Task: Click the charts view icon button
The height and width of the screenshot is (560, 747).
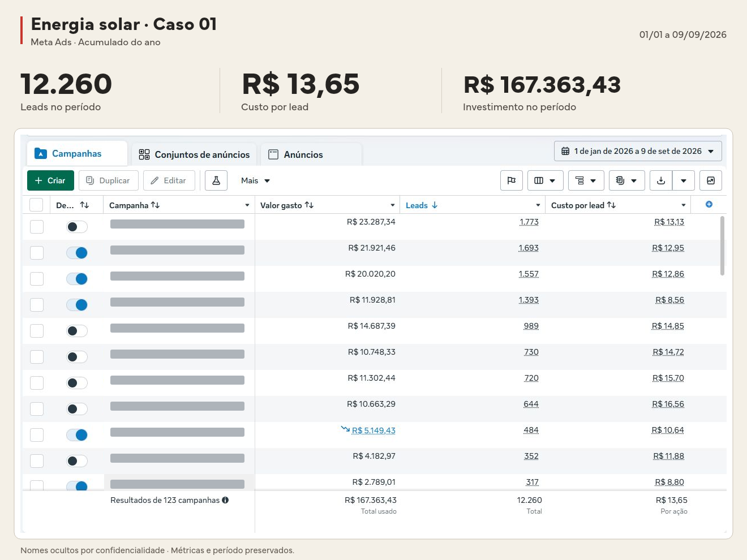Action: [x=711, y=180]
